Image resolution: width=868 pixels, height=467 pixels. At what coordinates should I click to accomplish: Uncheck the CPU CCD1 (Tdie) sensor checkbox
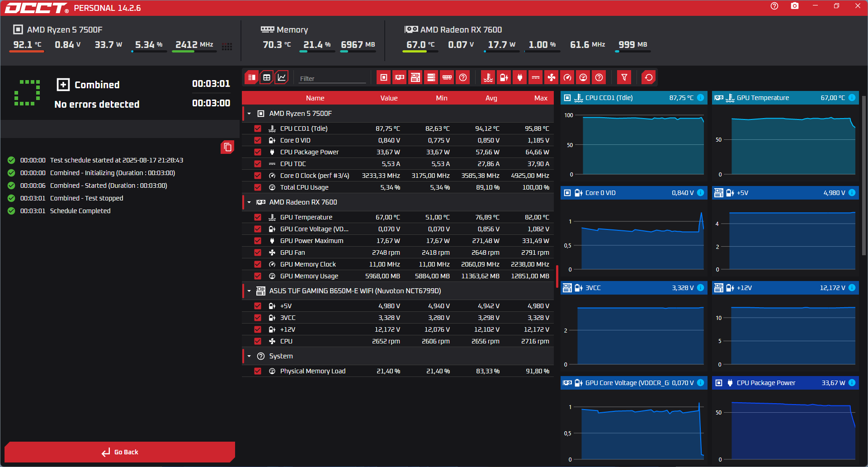pyautogui.click(x=258, y=129)
